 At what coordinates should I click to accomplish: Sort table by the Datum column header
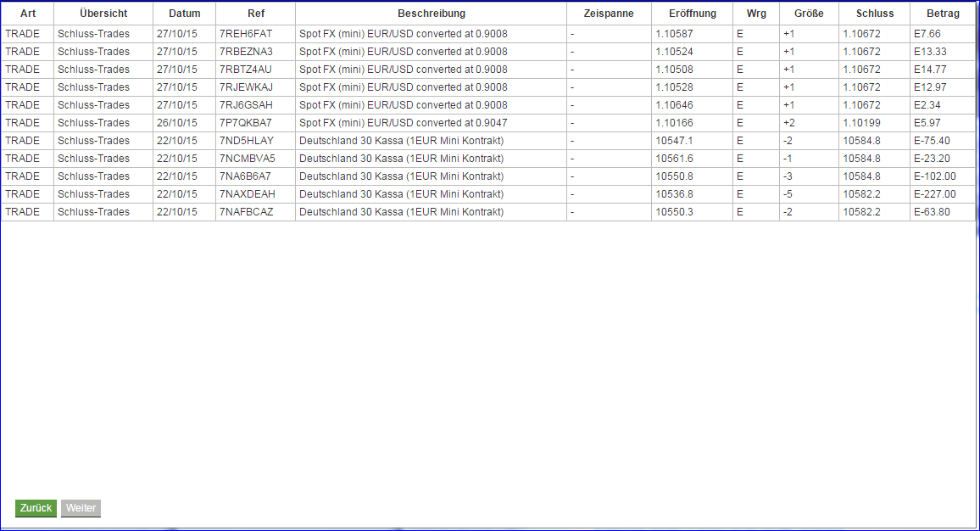tap(184, 13)
